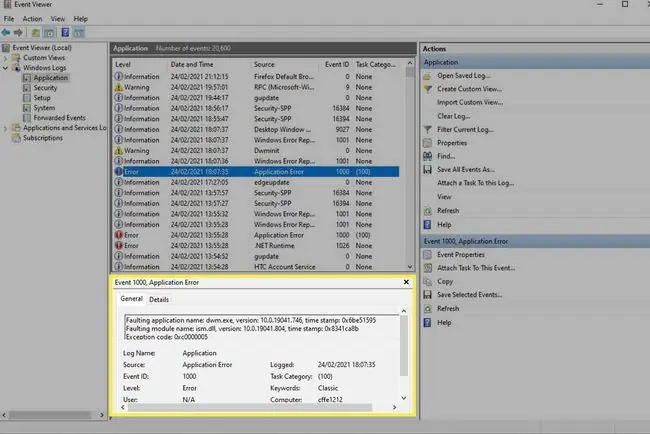Open the View menu
Image resolution: width=650 pixels, height=434 pixels.
tap(58, 19)
